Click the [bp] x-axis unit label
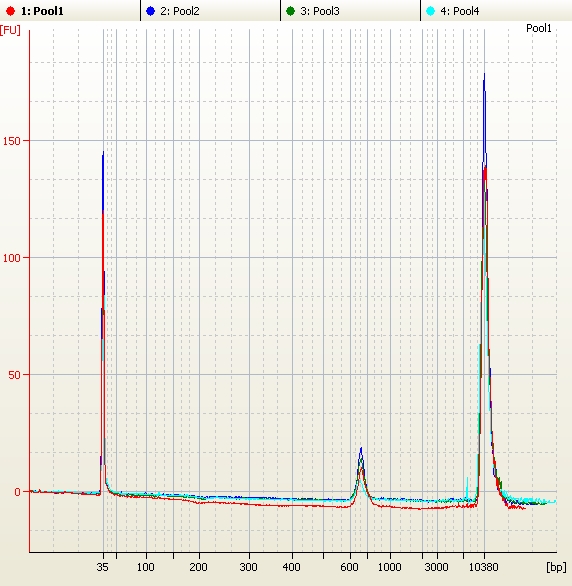572x586 pixels. (x=556, y=567)
